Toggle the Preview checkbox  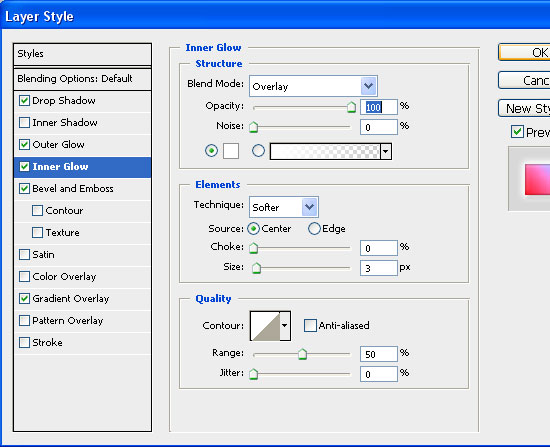517,132
